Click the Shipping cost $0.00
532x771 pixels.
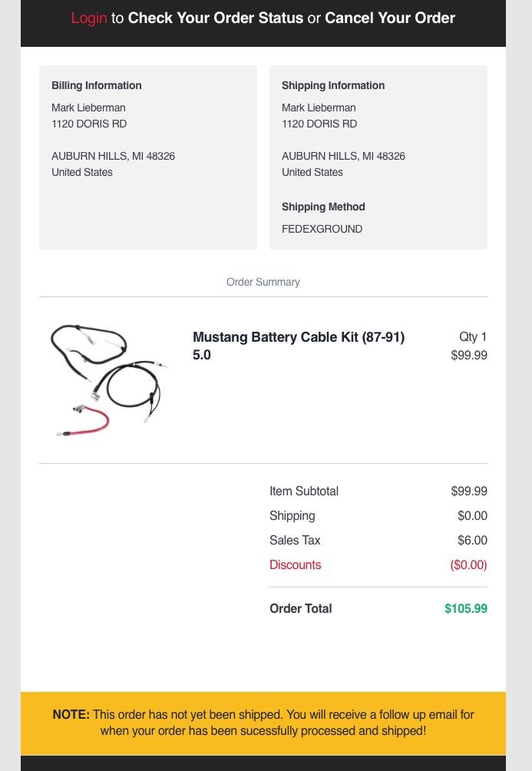(472, 516)
